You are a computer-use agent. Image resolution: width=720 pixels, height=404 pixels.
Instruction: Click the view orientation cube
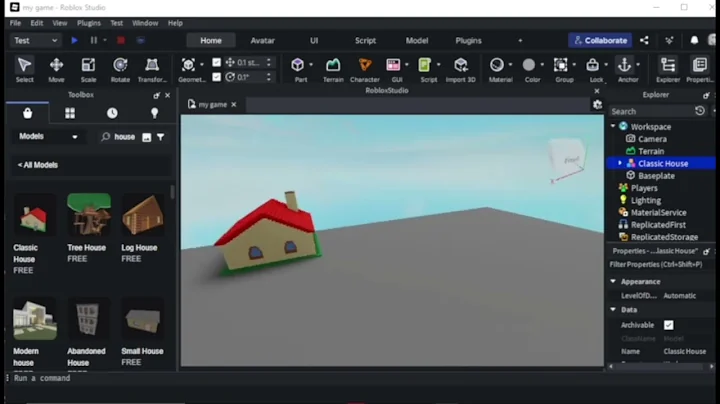(x=568, y=157)
